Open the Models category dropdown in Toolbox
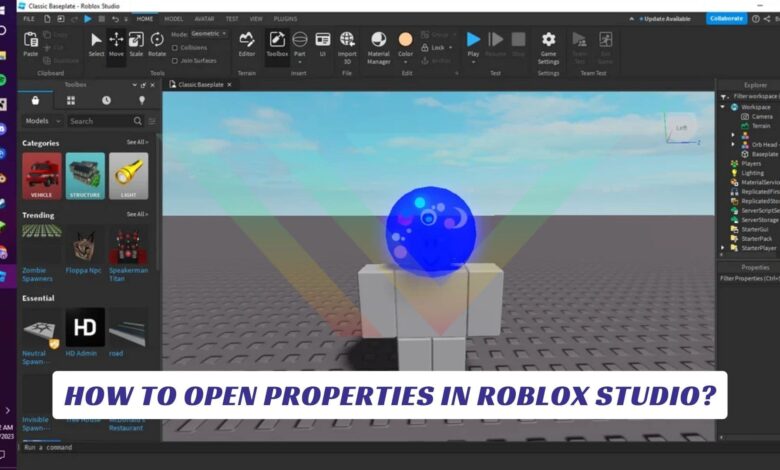Image resolution: width=780 pixels, height=470 pixels. coord(43,121)
